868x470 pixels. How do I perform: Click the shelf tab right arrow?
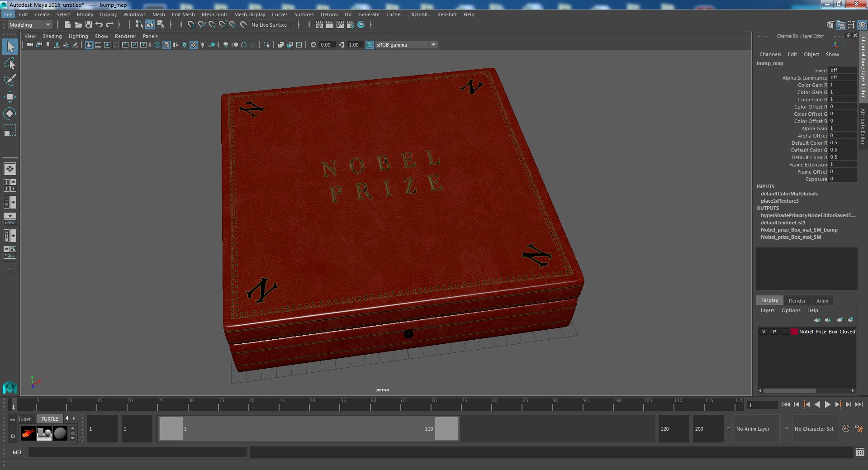(x=74, y=418)
